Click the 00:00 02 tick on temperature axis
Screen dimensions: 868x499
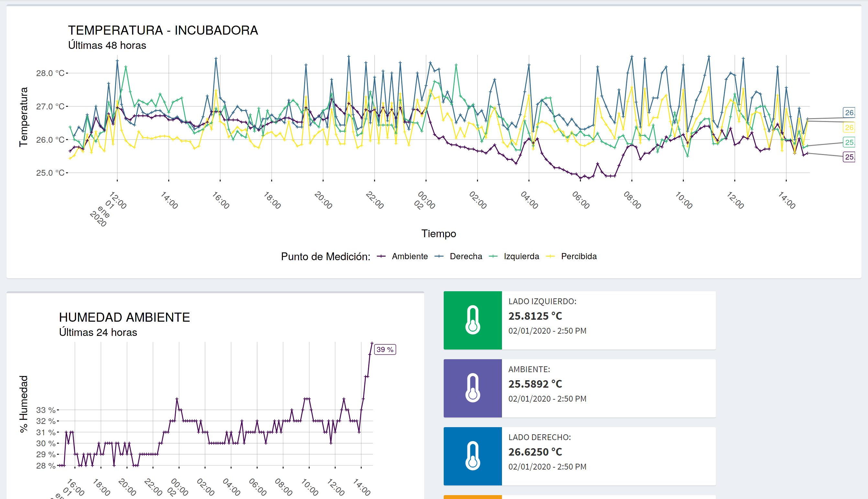click(425, 201)
